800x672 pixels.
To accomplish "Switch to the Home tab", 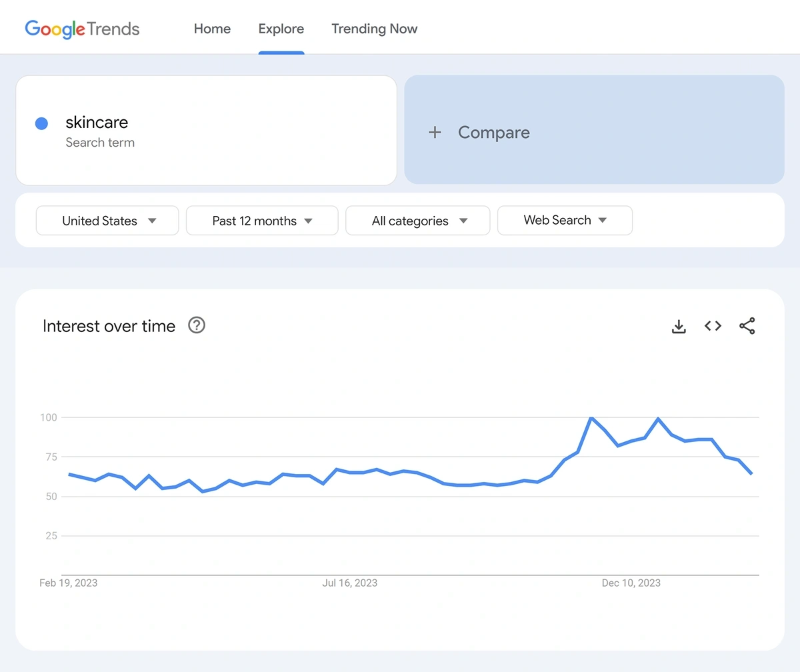I will pyautogui.click(x=212, y=29).
